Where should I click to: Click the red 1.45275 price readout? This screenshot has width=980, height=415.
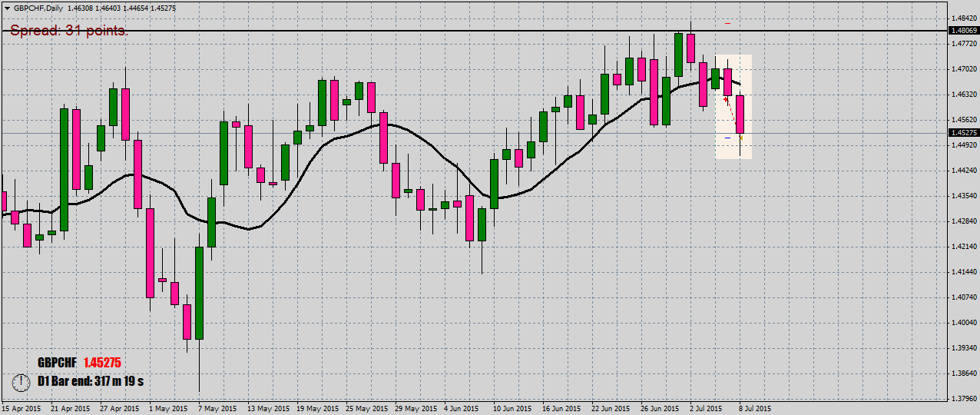coord(102,363)
